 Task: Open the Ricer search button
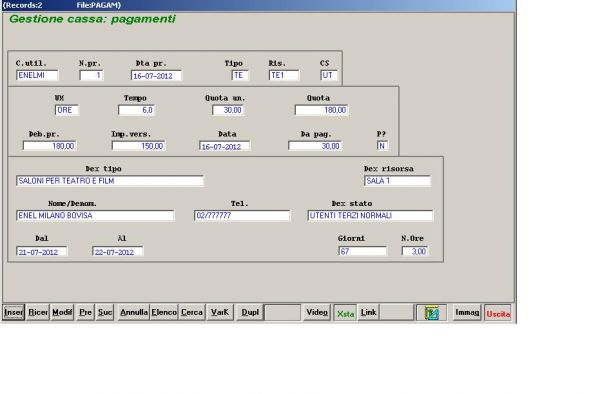(x=38, y=313)
